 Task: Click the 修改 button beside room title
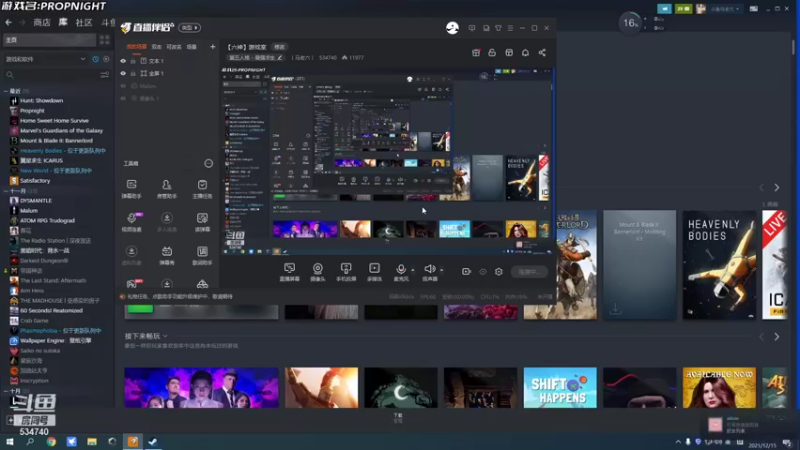pos(279,47)
